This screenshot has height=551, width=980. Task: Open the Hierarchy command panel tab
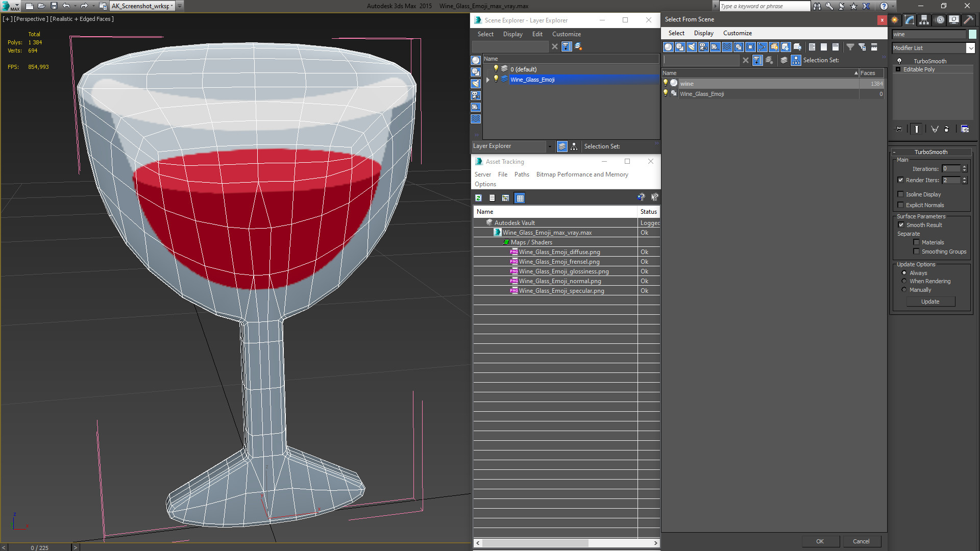pyautogui.click(x=924, y=20)
